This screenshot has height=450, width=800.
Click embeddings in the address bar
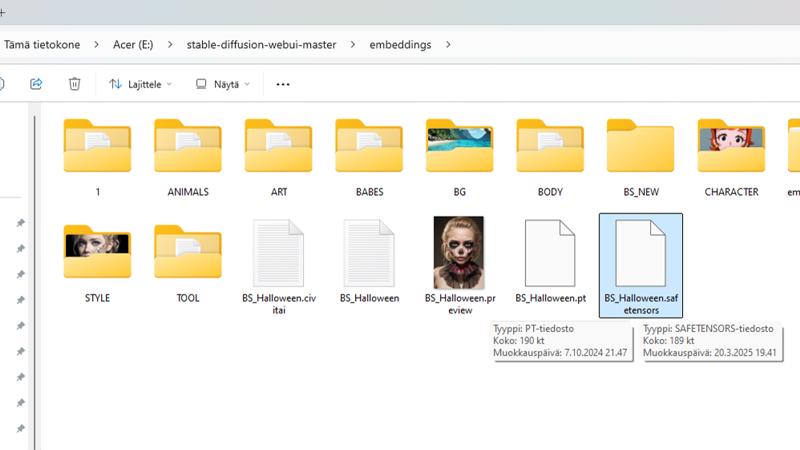click(x=401, y=44)
